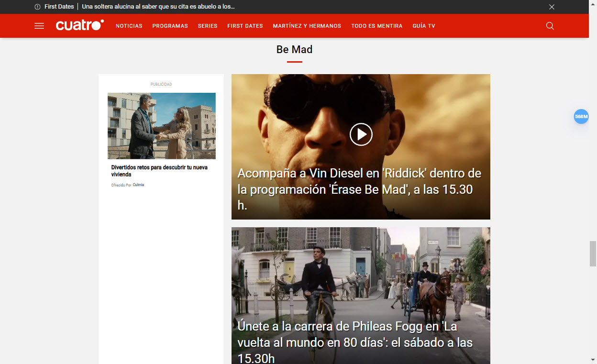Open the Vin Diesel Riddick article headline
This screenshot has width=597, height=364.
point(359,189)
